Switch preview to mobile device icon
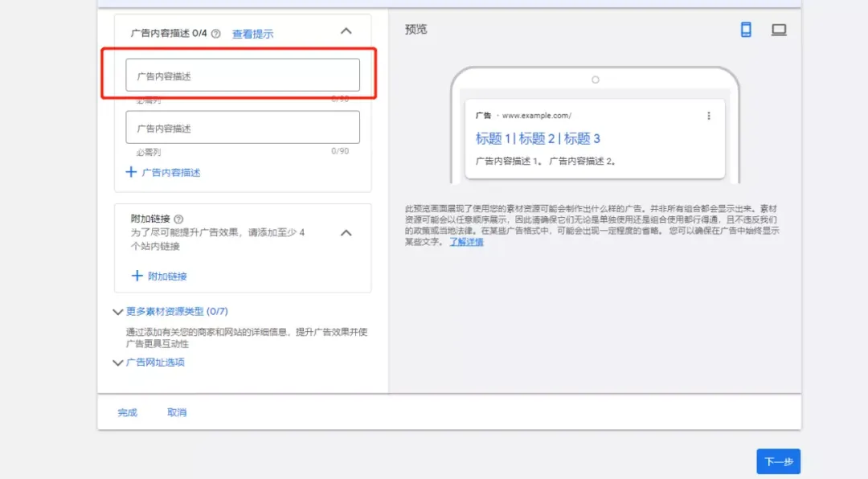 pyautogui.click(x=746, y=30)
